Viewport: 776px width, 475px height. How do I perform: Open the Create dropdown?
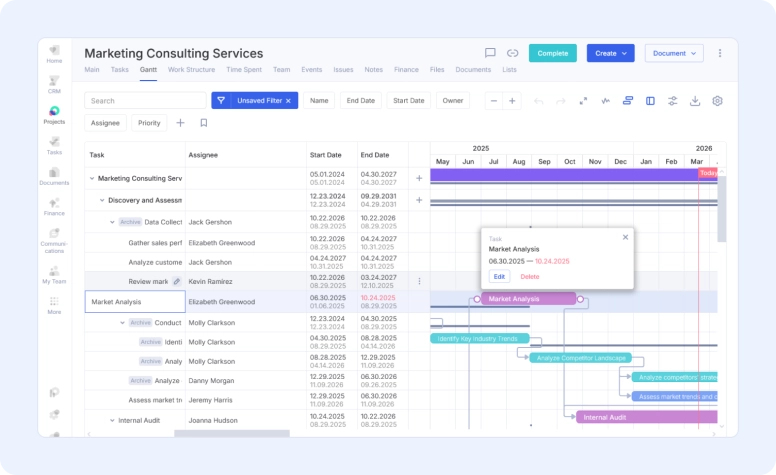[x=611, y=53]
